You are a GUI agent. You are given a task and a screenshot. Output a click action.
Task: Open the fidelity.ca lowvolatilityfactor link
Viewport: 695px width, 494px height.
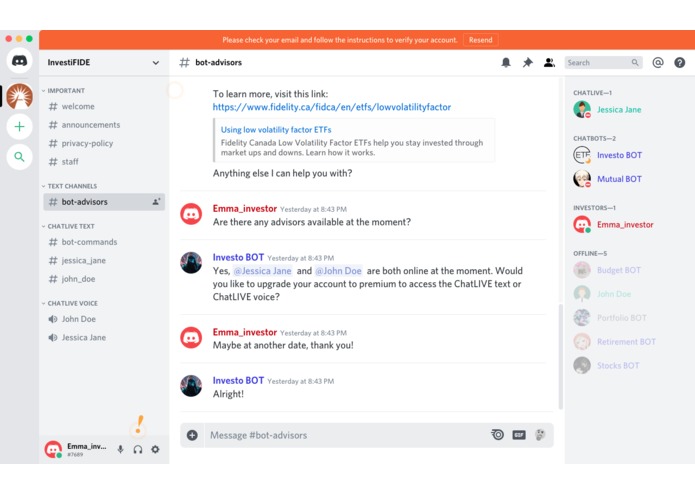click(332, 107)
